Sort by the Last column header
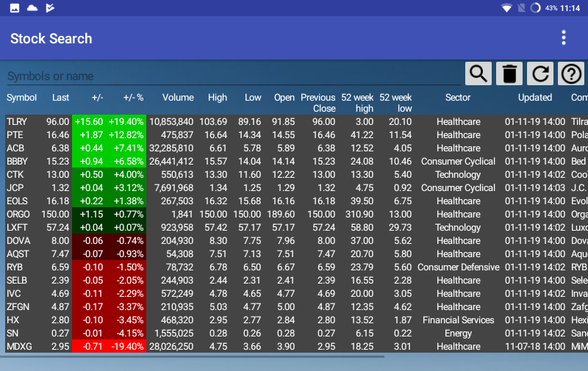The image size is (588, 371). 60,98
